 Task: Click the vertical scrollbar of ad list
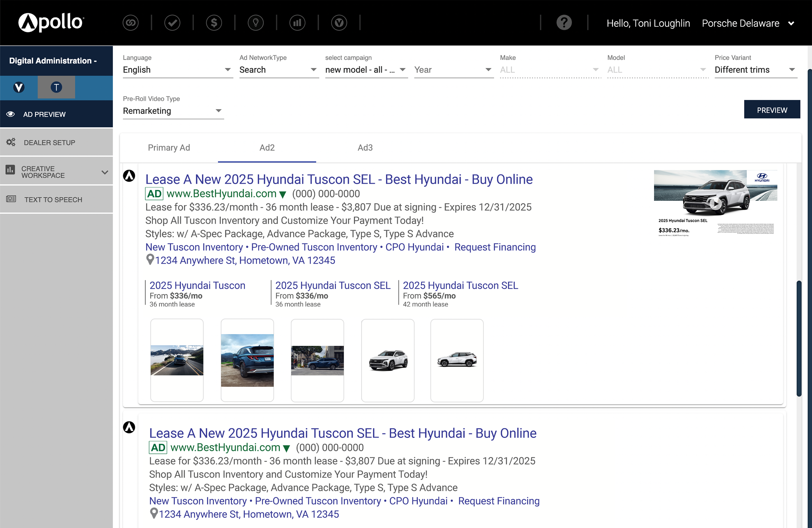click(799, 338)
